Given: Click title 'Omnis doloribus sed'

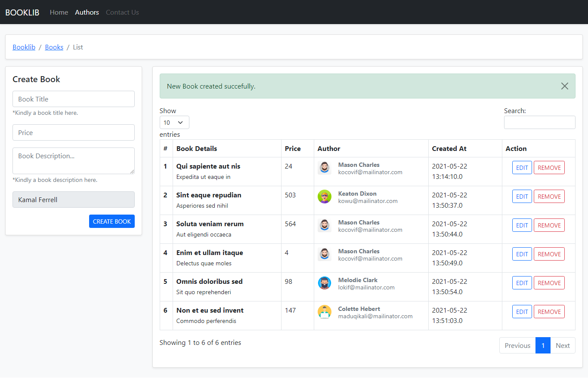Looking at the screenshot, I should (210, 282).
